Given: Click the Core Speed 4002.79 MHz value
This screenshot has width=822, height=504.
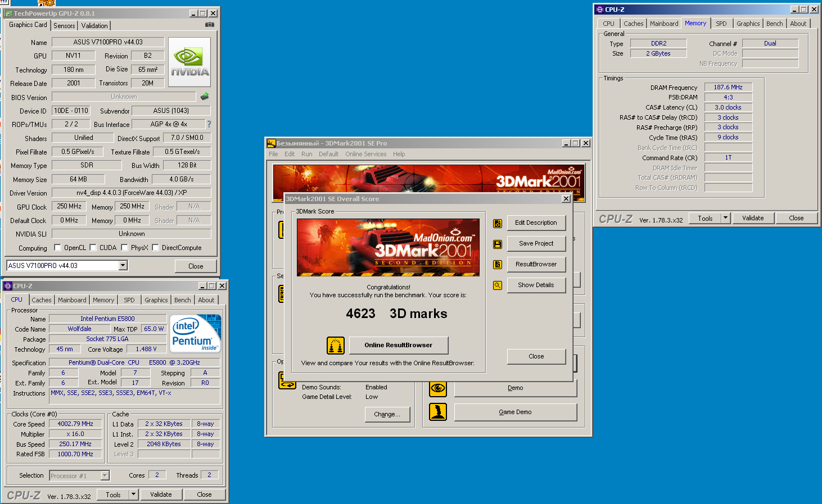Looking at the screenshot, I should coord(75,424).
